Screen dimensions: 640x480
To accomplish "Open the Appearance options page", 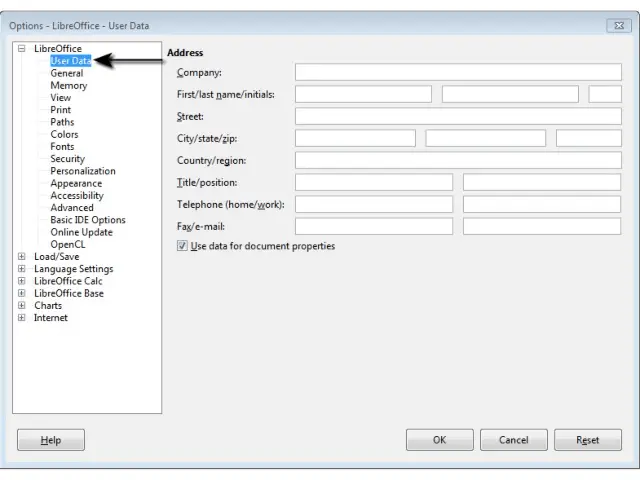I will tap(76, 183).
